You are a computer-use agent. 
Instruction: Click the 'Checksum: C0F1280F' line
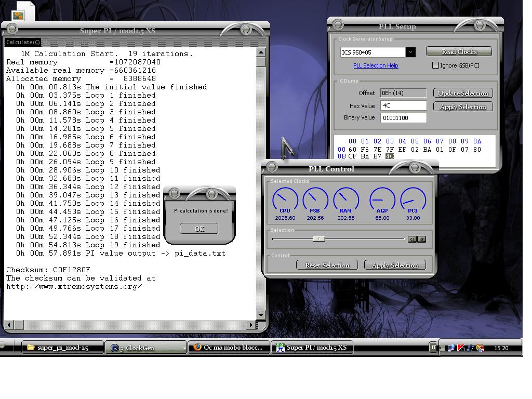tap(48, 270)
